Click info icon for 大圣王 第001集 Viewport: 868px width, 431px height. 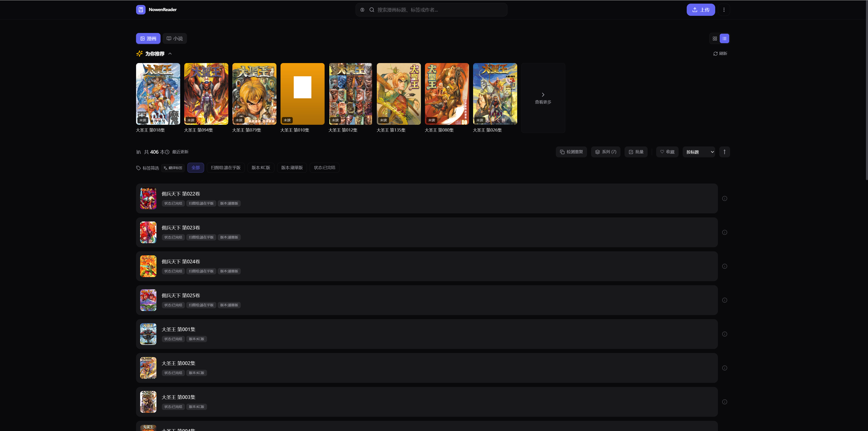click(724, 334)
